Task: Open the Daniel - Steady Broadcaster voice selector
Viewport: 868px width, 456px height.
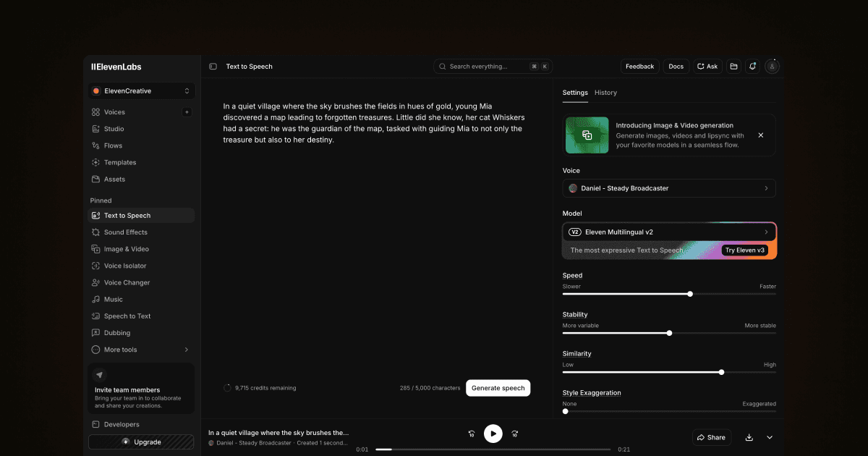Action: click(x=669, y=188)
